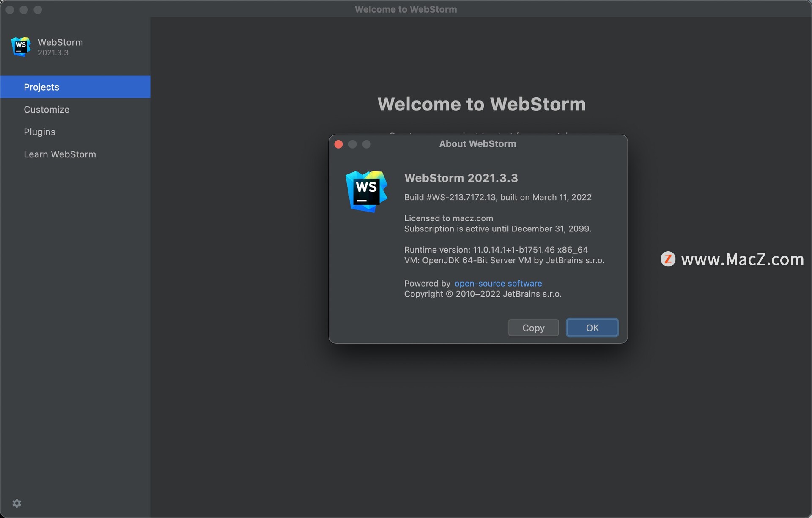Click the Licensed to macz.com text
This screenshot has width=812, height=518.
(448, 218)
